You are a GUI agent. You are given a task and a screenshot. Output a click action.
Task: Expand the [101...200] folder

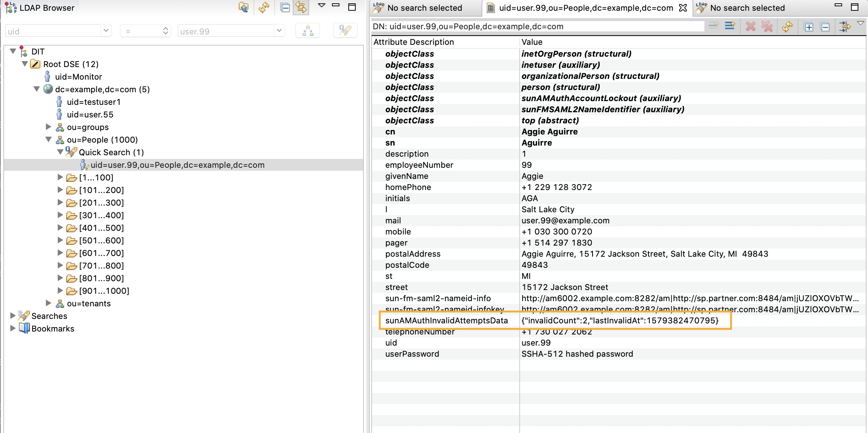pos(60,190)
